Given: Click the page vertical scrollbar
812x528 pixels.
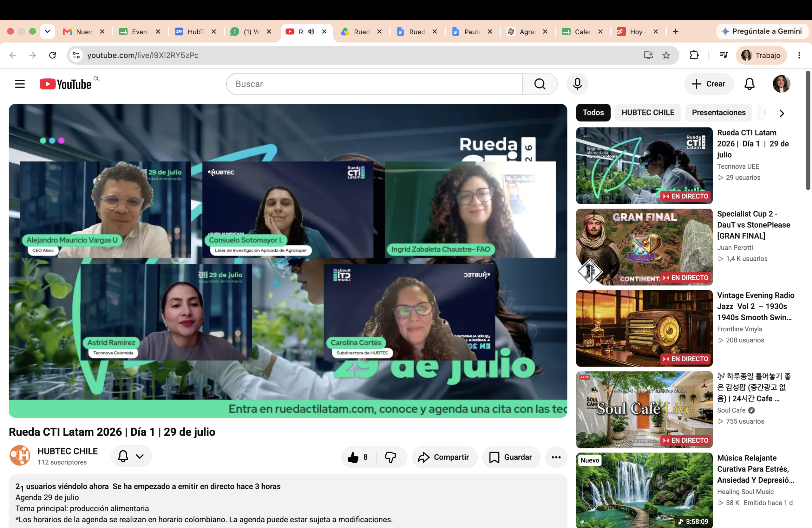Looking at the screenshot, I should coord(808,130).
